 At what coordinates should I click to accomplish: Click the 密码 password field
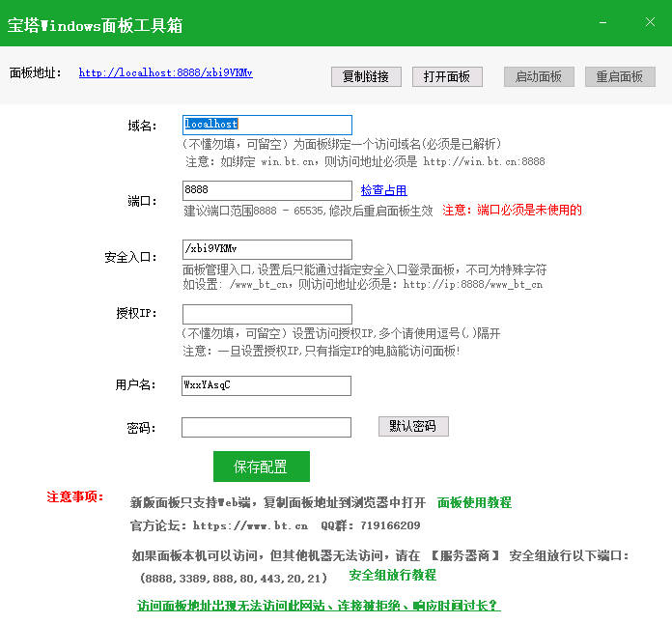pyautogui.click(x=266, y=427)
